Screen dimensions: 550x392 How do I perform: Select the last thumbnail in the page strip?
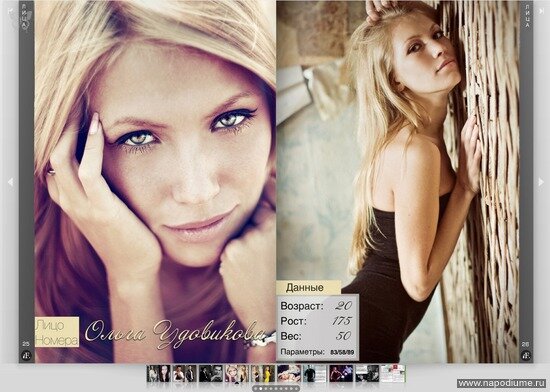point(393,373)
